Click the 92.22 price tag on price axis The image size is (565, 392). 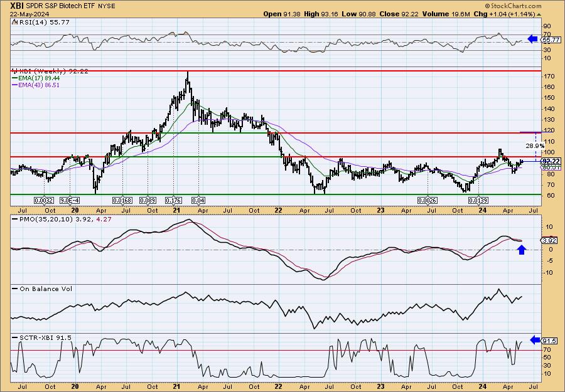tap(551, 161)
